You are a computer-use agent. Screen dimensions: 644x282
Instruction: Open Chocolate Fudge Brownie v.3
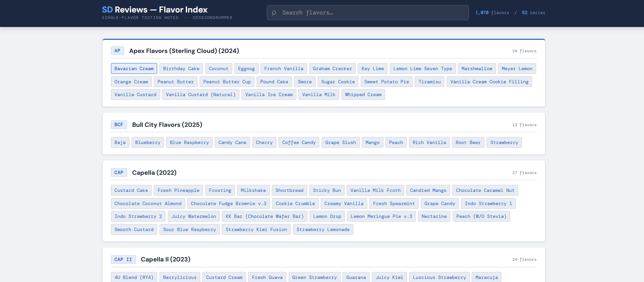coord(228,204)
